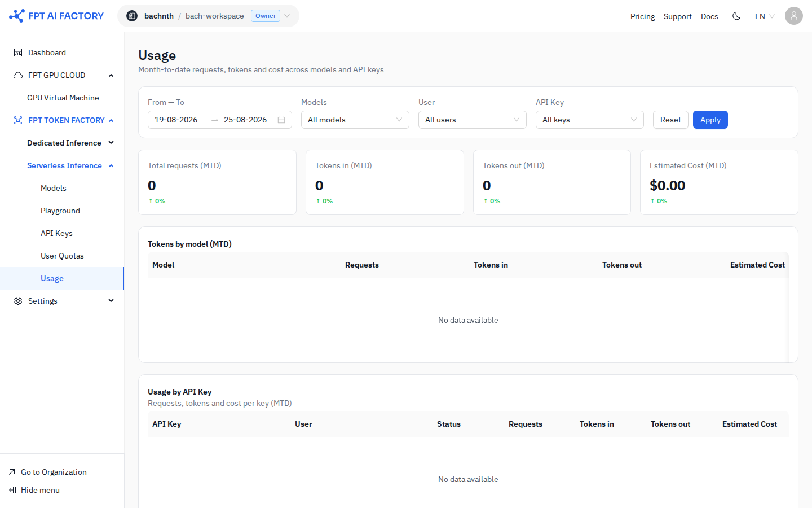This screenshot has height=508, width=812.
Task: Open the EN language dropdown
Action: (765, 16)
